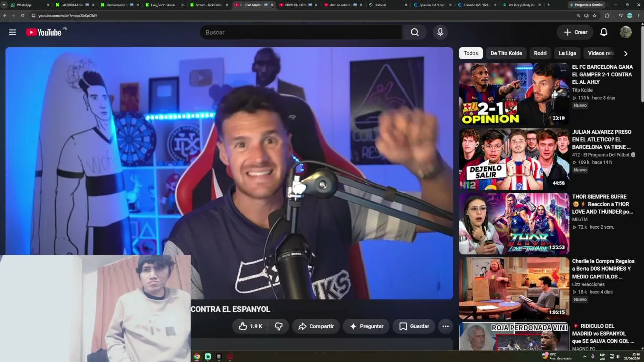Switch to the Ver Rick y Morty tab
Screen dimensions: 644x362
522,5
